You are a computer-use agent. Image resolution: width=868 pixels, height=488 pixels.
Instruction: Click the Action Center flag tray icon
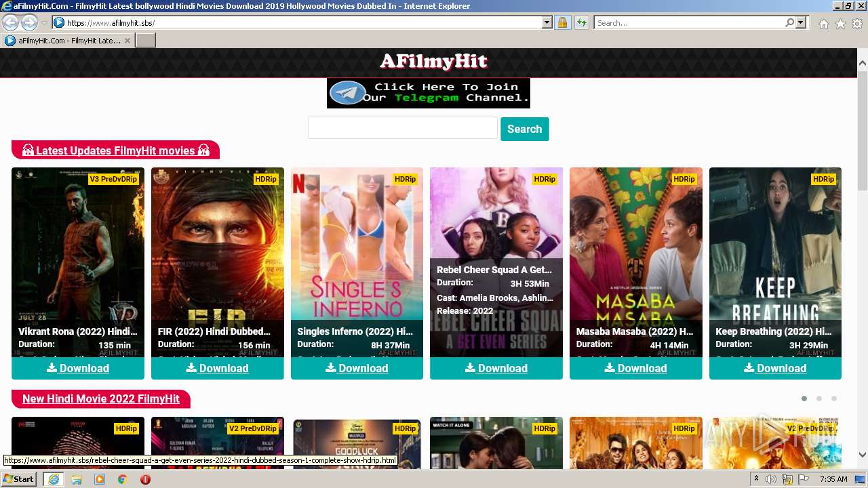pyautogui.click(x=804, y=479)
